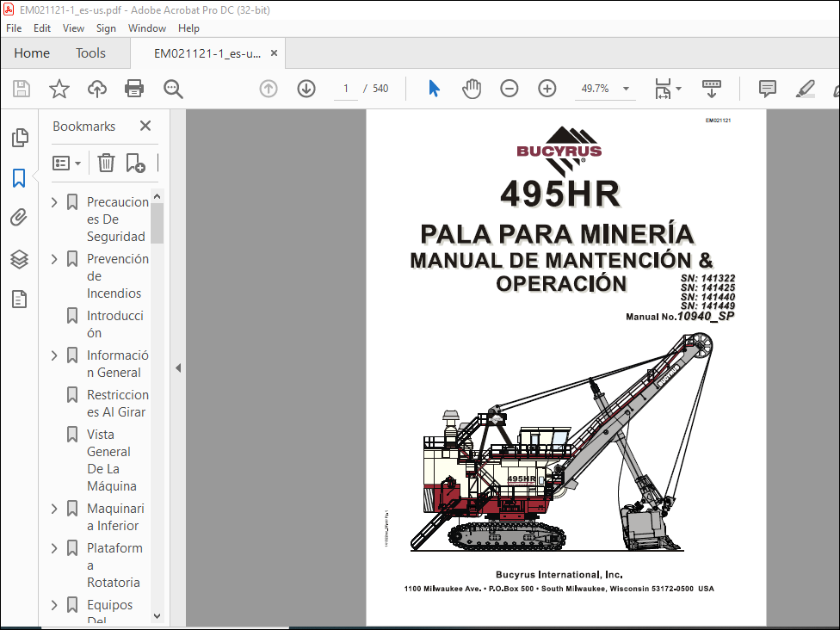The image size is (840, 630).
Task: Click the '/ 540' total pages label
Action: pyautogui.click(x=376, y=89)
